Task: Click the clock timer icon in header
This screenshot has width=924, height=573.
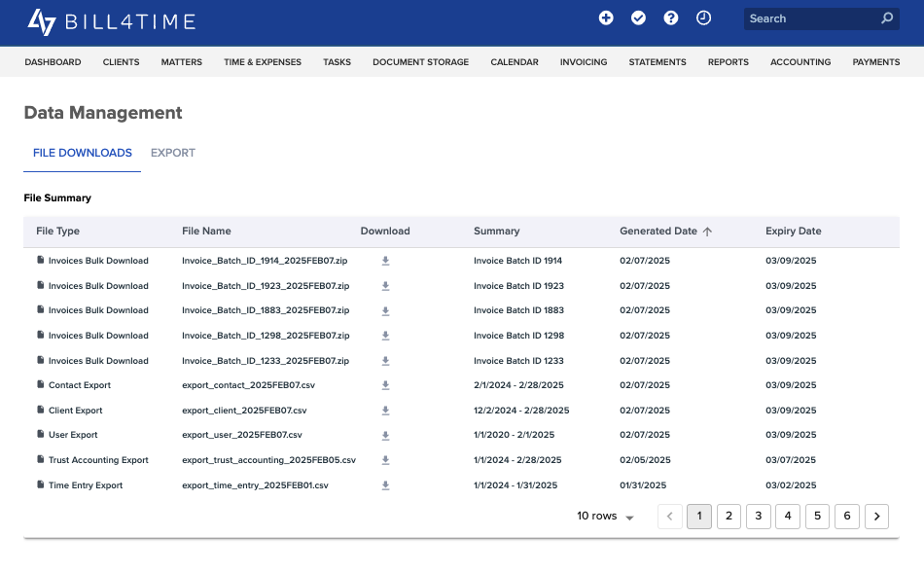Action: [x=703, y=18]
